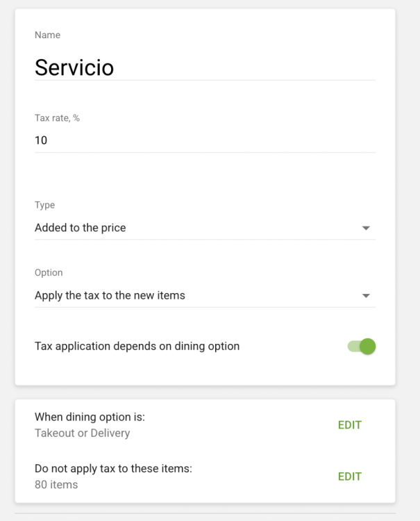Viewport: 420px width, 521px height.
Task: Click the Name field containing Servicio
Action: [204, 67]
